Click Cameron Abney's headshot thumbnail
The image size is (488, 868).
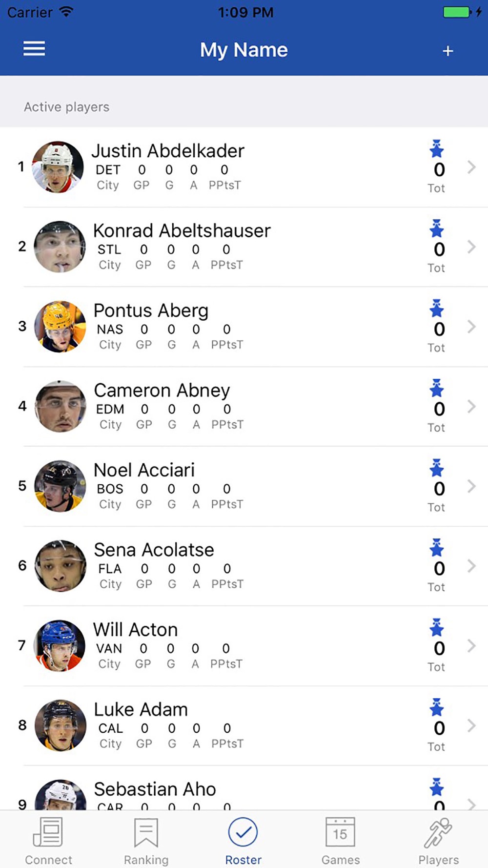[x=60, y=406]
